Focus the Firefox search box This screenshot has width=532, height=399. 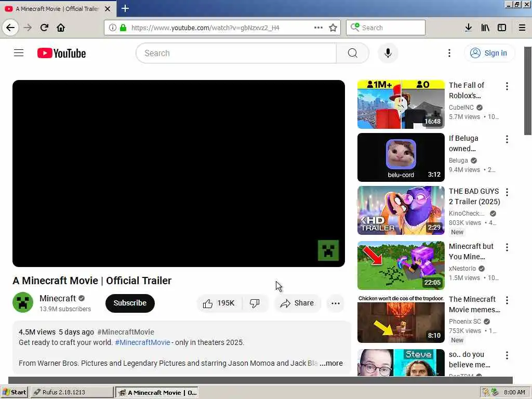[386, 28]
